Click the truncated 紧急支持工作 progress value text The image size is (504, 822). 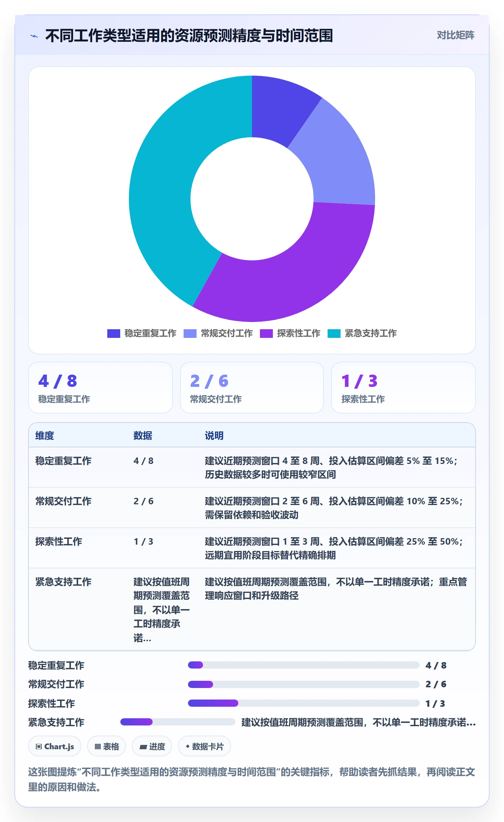click(359, 722)
